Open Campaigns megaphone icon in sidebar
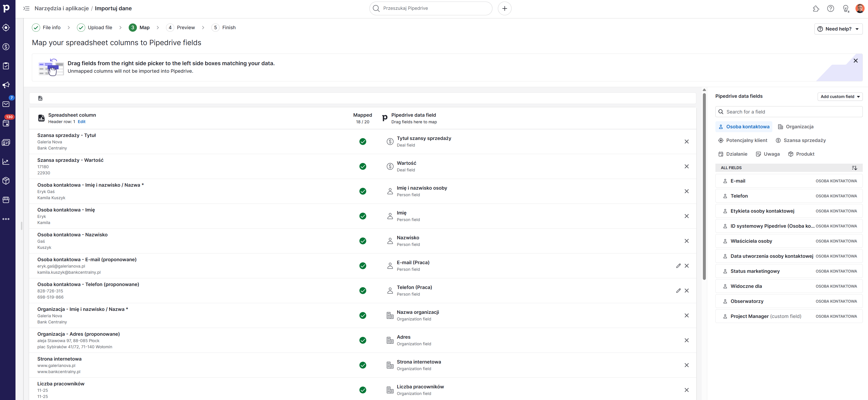This screenshot has width=868, height=400. 6,85
